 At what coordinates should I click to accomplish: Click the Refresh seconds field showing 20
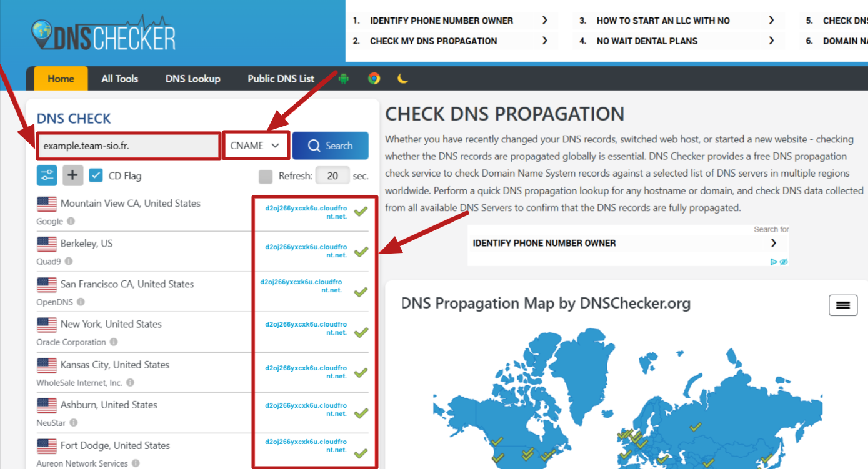click(332, 176)
